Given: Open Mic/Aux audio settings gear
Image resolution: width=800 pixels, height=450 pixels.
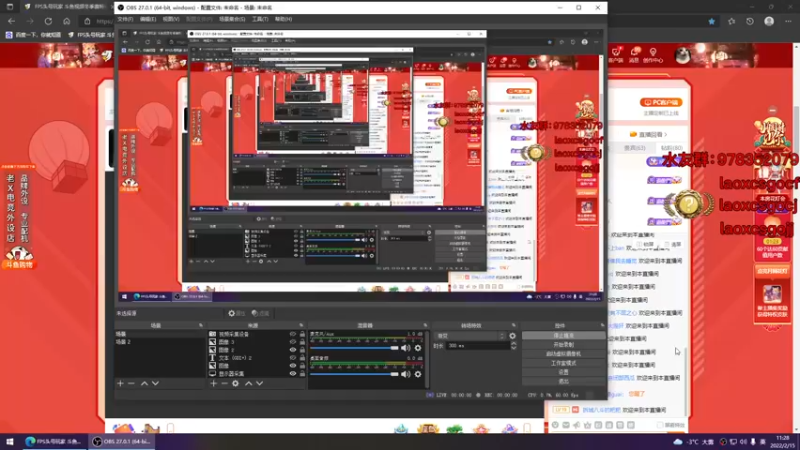Looking at the screenshot, I should (x=418, y=348).
